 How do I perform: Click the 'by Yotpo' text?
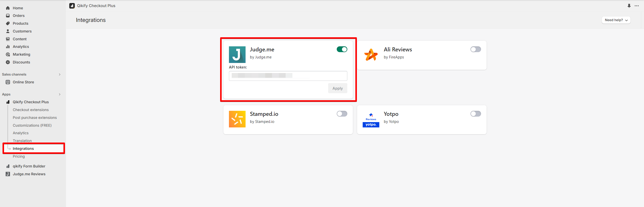(391, 122)
